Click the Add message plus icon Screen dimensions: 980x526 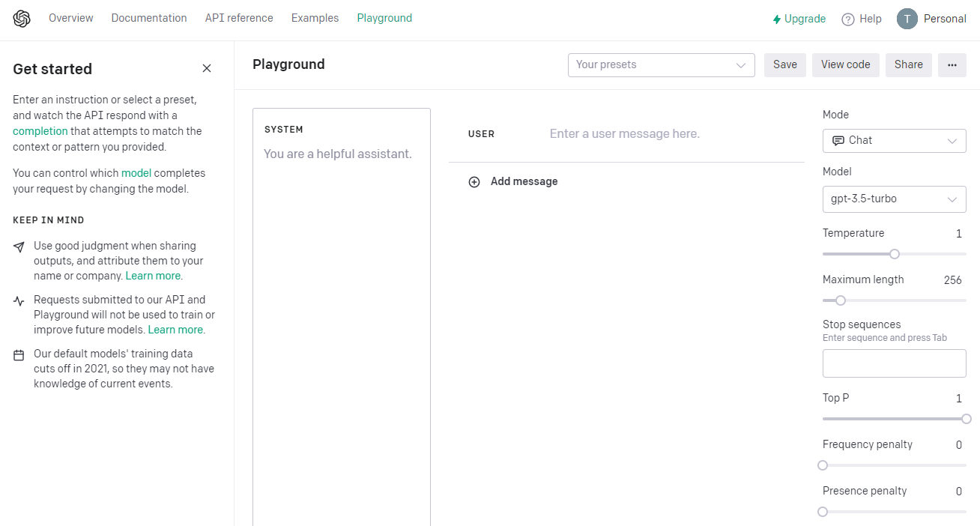click(474, 181)
